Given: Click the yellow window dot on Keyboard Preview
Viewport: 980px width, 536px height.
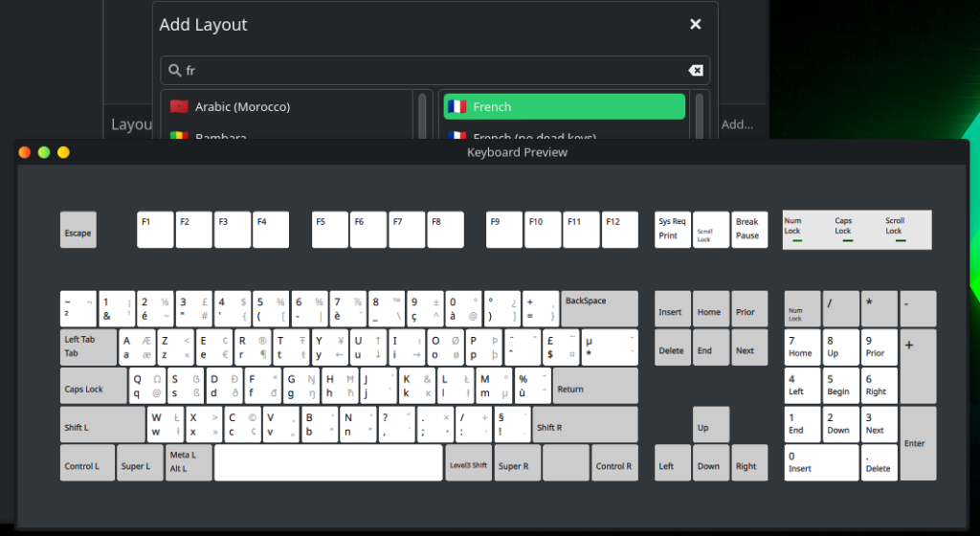Looking at the screenshot, I should [x=63, y=152].
